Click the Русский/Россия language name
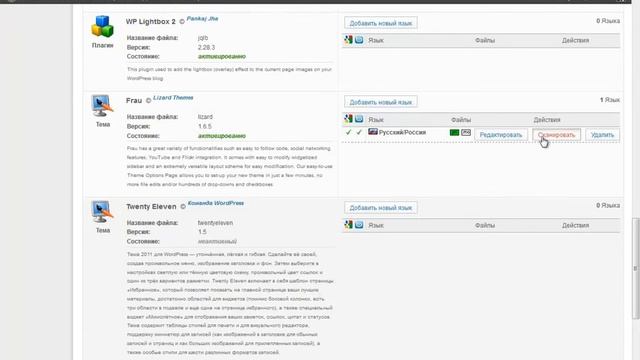The height and width of the screenshot is (360, 640). 402,132
